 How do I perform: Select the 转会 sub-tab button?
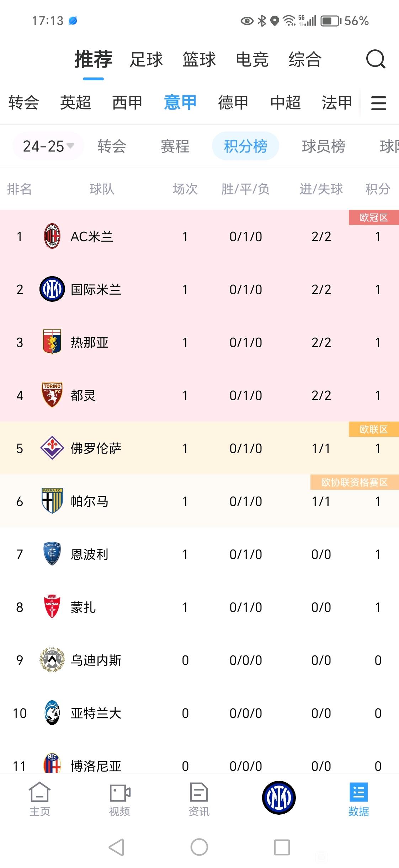pyautogui.click(x=112, y=146)
